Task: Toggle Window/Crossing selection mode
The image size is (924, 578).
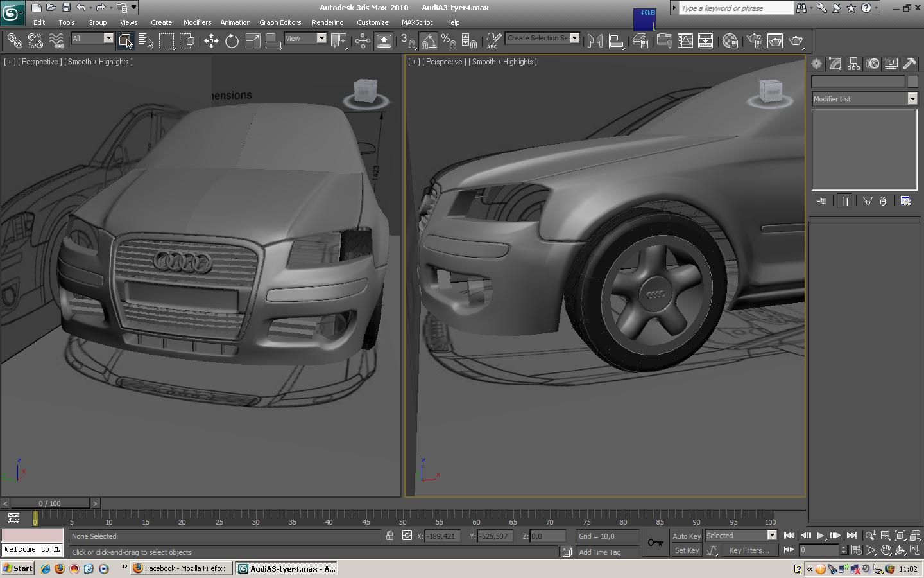Action: click(x=187, y=41)
